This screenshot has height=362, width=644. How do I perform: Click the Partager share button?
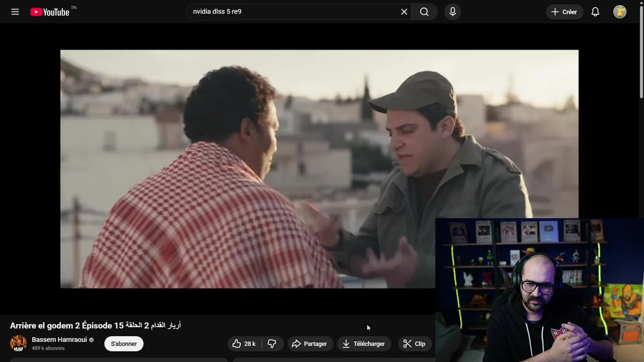310,344
